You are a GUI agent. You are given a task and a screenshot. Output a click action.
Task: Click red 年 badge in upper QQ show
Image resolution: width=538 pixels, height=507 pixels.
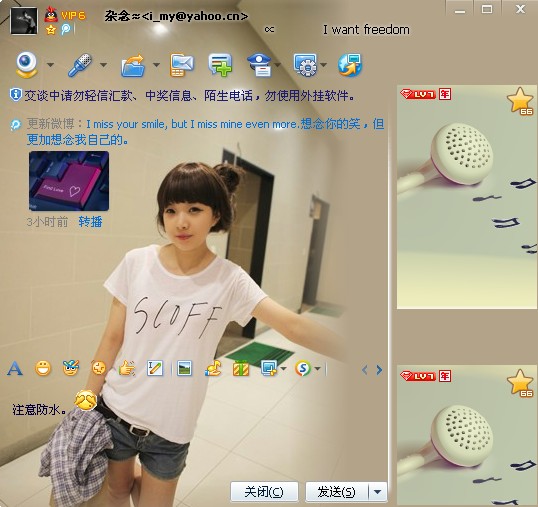pyautogui.click(x=445, y=94)
